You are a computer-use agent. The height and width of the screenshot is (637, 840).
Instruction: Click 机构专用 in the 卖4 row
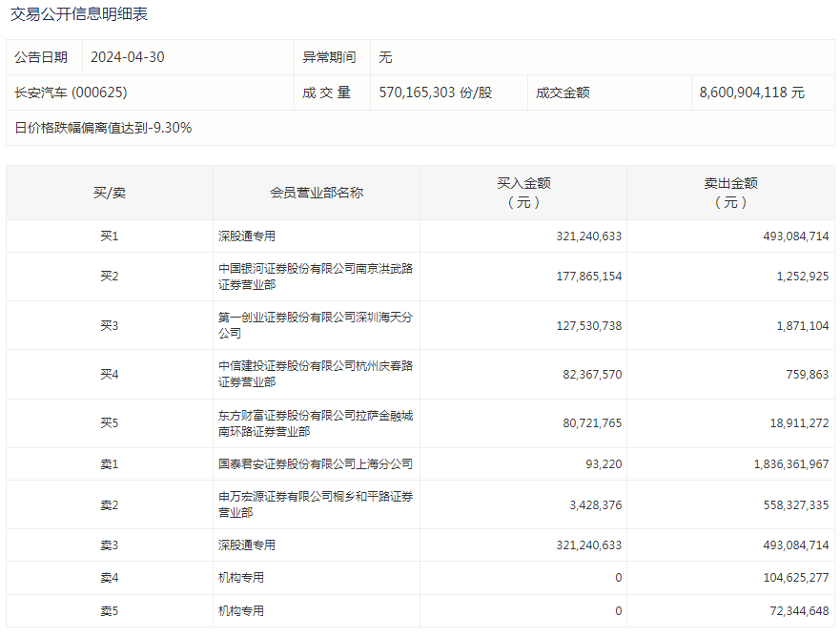click(x=241, y=578)
